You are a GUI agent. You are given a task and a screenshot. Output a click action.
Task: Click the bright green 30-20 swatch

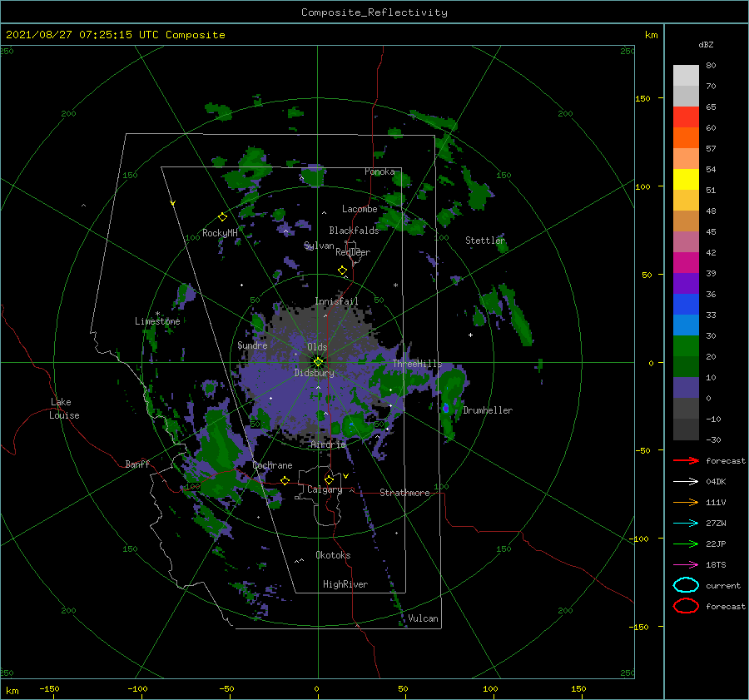click(x=686, y=346)
